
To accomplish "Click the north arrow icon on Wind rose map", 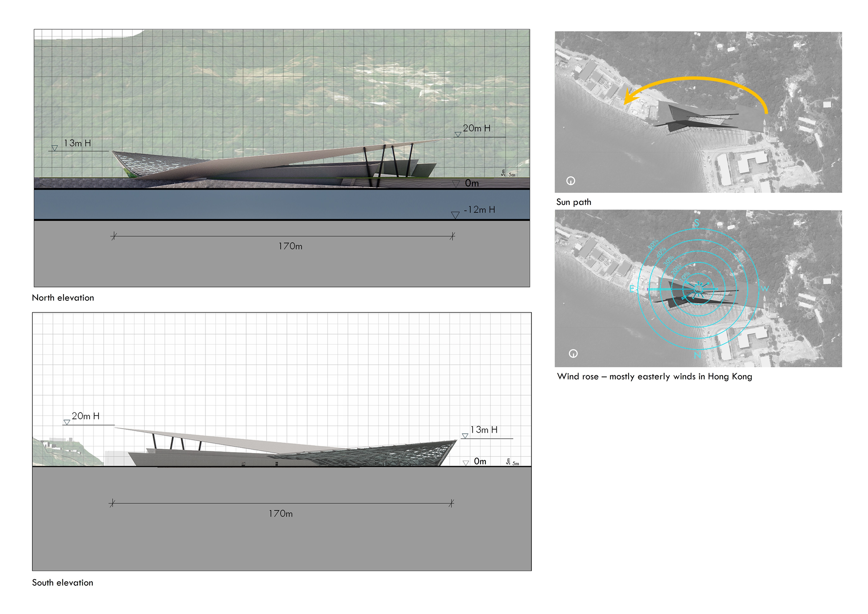I will pos(573,354).
